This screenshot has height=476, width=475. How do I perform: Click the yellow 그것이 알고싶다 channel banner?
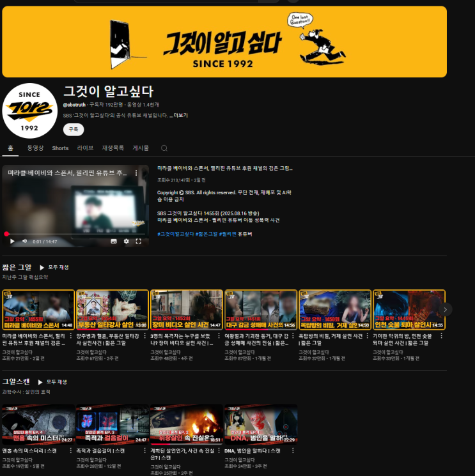click(x=224, y=42)
